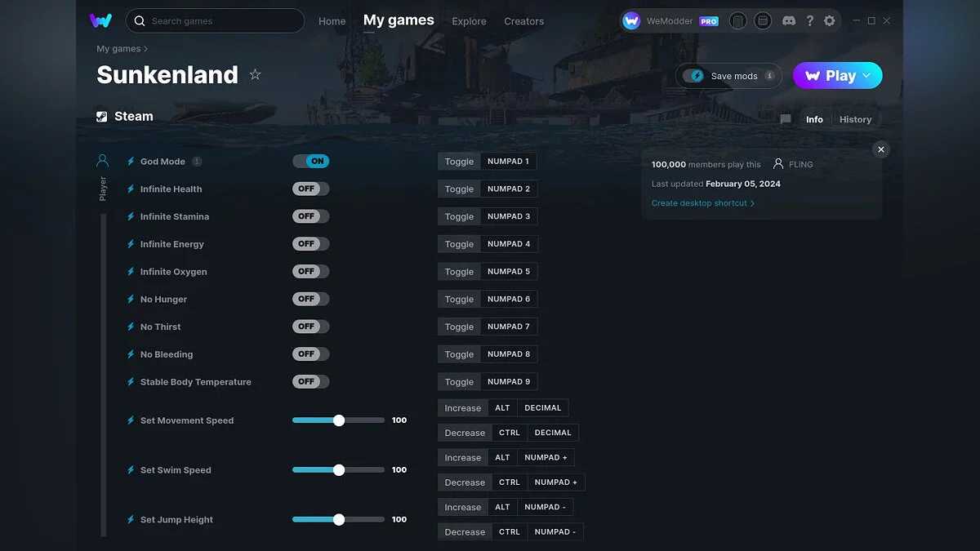Click the Set Movement Speed slider
Viewport: 980px width, 551px height.
coord(338,420)
